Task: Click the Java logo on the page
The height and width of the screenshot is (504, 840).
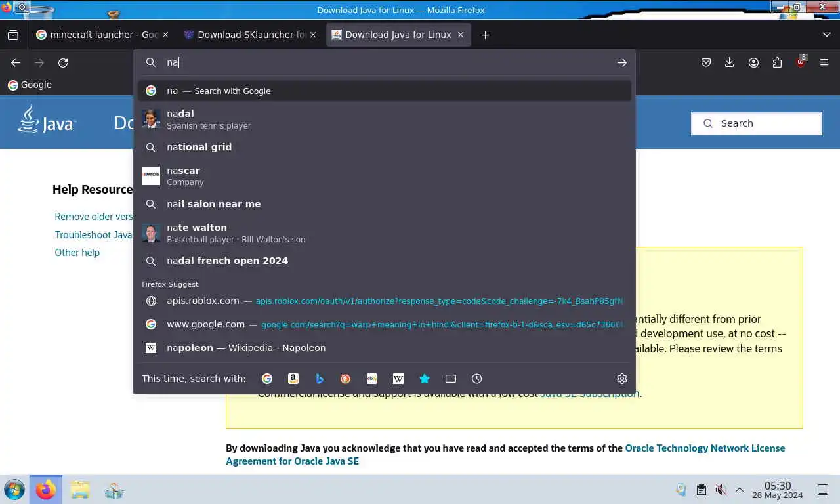Action: [x=47, y=119]
